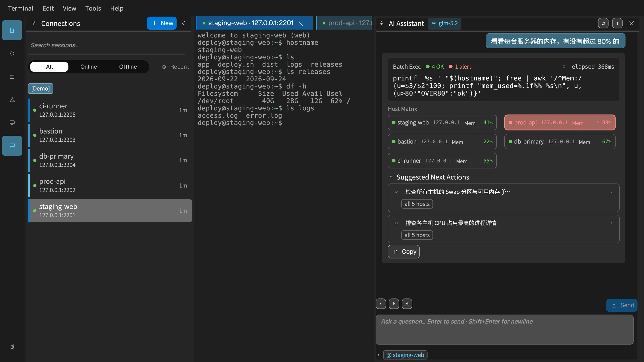The width and height of the screenshot is (644, 362).
Task: Select prod-api alert host card
Action: click(560, 122)
